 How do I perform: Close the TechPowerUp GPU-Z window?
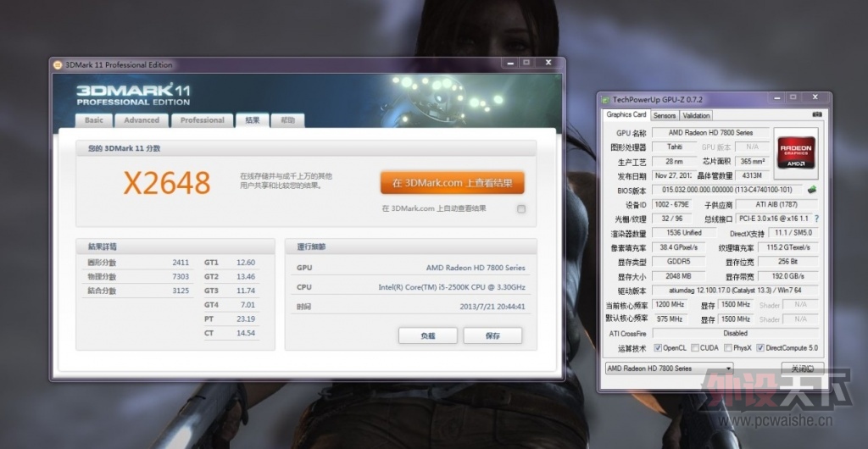coord(815,97)
